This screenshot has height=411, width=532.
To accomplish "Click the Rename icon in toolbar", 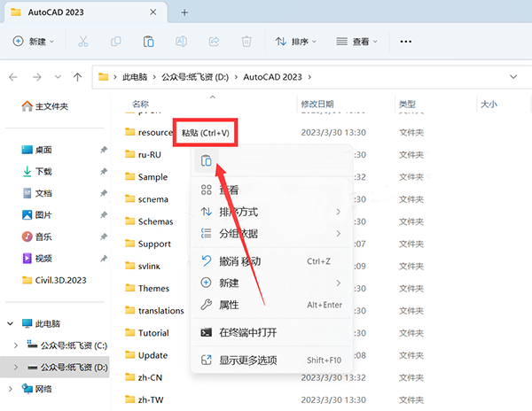I will coord(181,42).
